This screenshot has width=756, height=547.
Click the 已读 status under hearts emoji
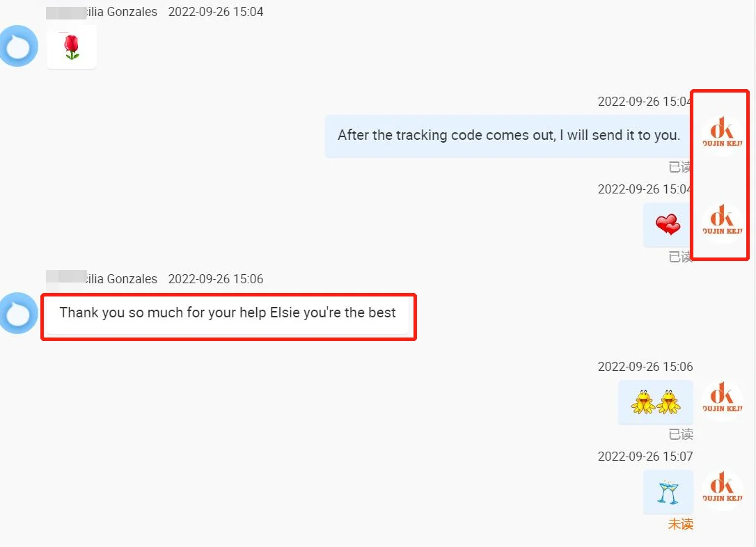coord(680,257)
